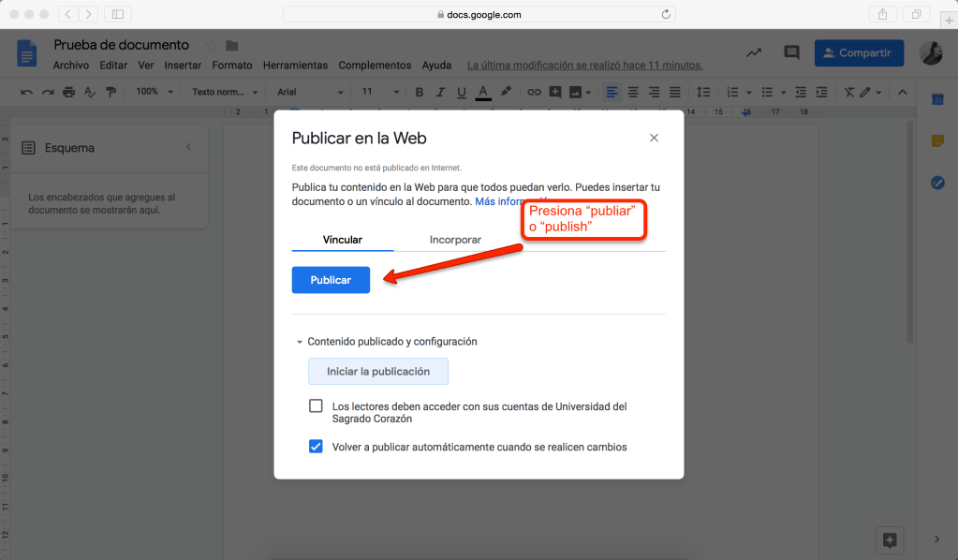Uncheck Volver a publicar automáticamente checkbox
Image resolution: width=958 pixels, height=560 pixels.
pos(316,447)
